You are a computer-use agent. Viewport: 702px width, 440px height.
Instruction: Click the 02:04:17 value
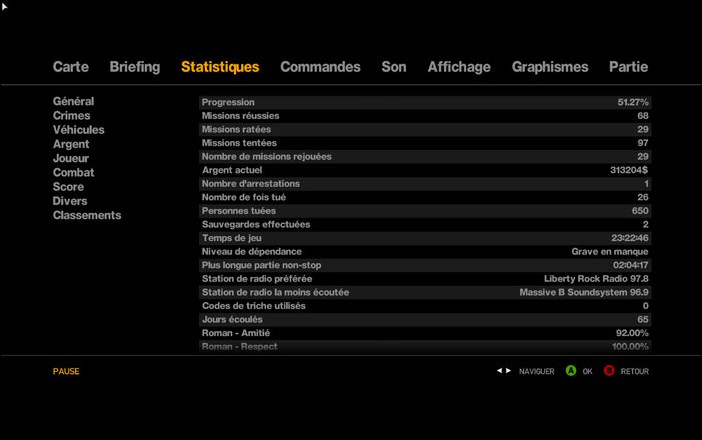click(x=630, y=265)
